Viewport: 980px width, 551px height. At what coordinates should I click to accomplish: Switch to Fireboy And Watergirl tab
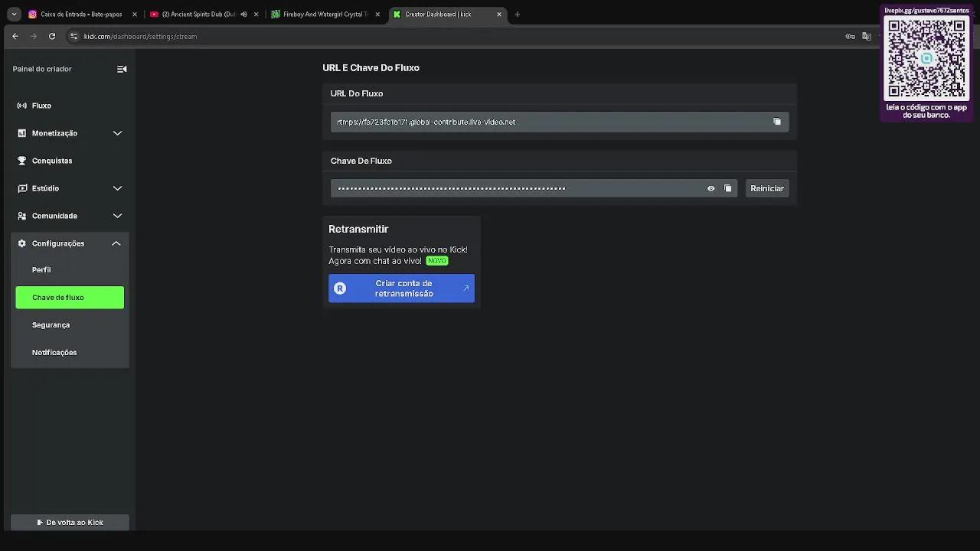click(x=326, y=14)
